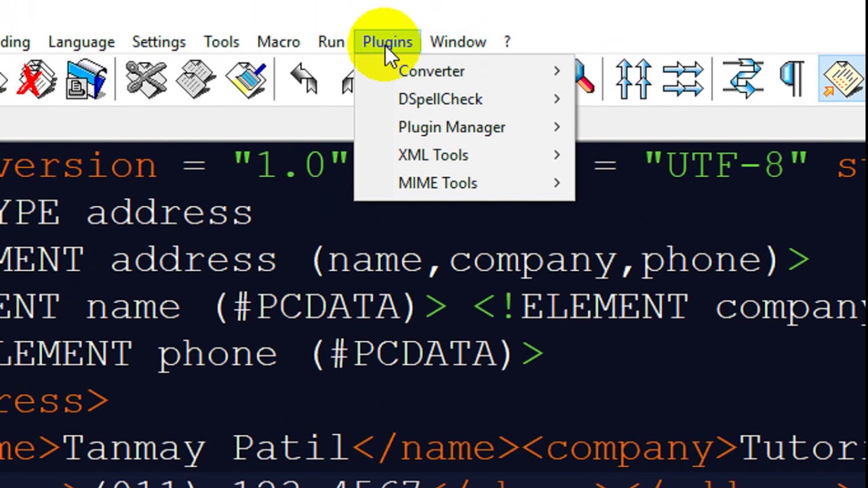
Task: Toggle Synchronize Horizontal Scrolling icon
Action: (x=682, y=79)
